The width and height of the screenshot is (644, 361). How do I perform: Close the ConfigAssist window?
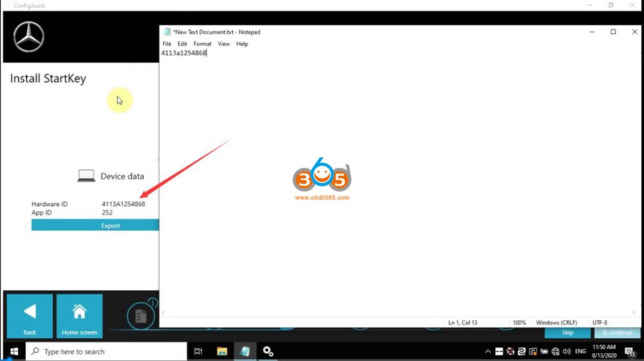point(632,5)
